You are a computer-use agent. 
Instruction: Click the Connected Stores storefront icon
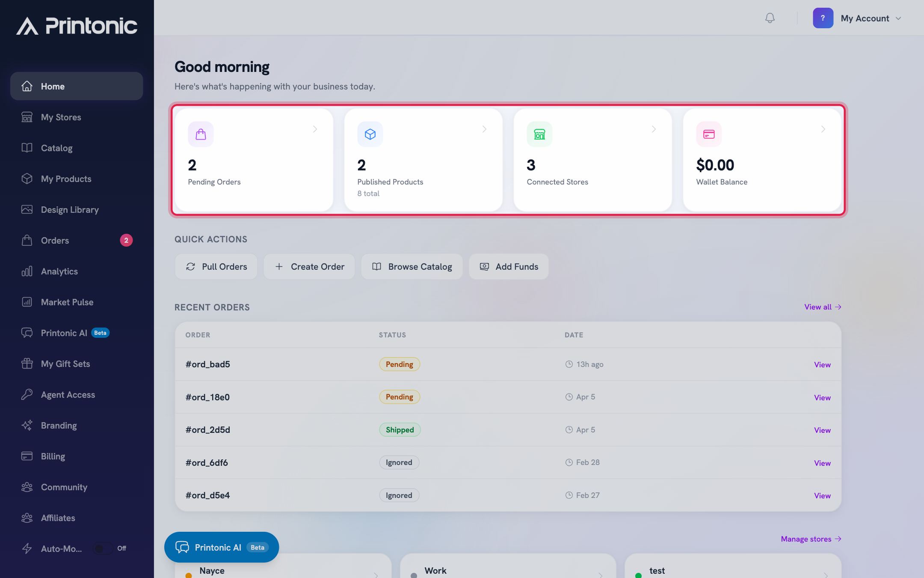tap(539, 134)
